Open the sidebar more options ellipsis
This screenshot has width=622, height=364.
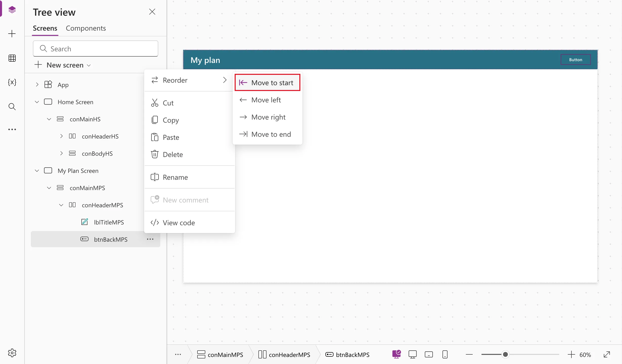(12, 129)
